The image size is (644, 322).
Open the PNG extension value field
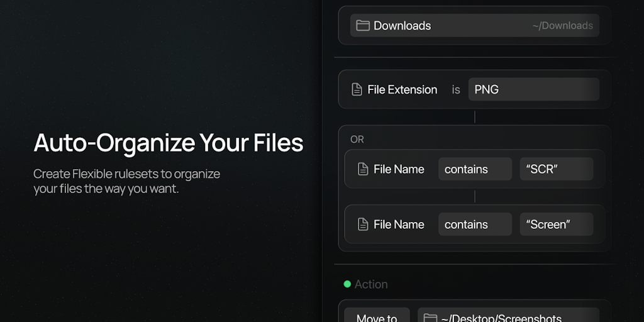pyautogui.click(x=533, y=89)
